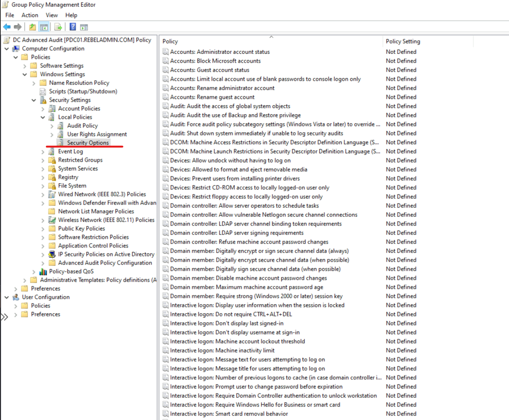Image resolution: width=509 pixels, height=420 pixels.
Task: Click the Up one level folder icon
Action: click(32, 27)
